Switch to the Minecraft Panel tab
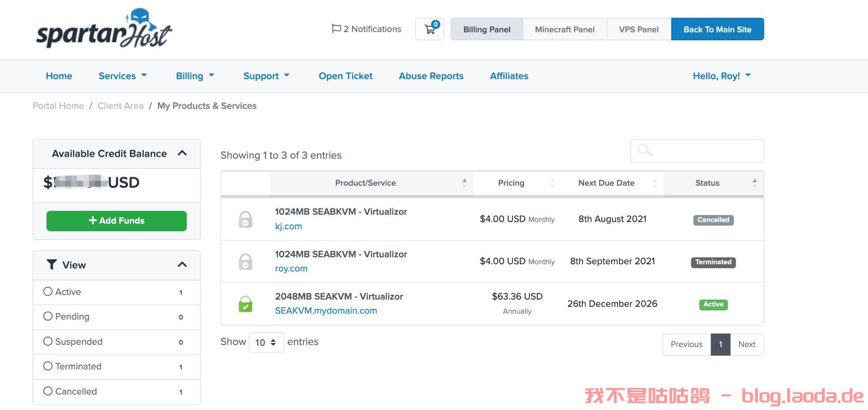The height and width of the screenshot is (410, 868). point(565,29)
